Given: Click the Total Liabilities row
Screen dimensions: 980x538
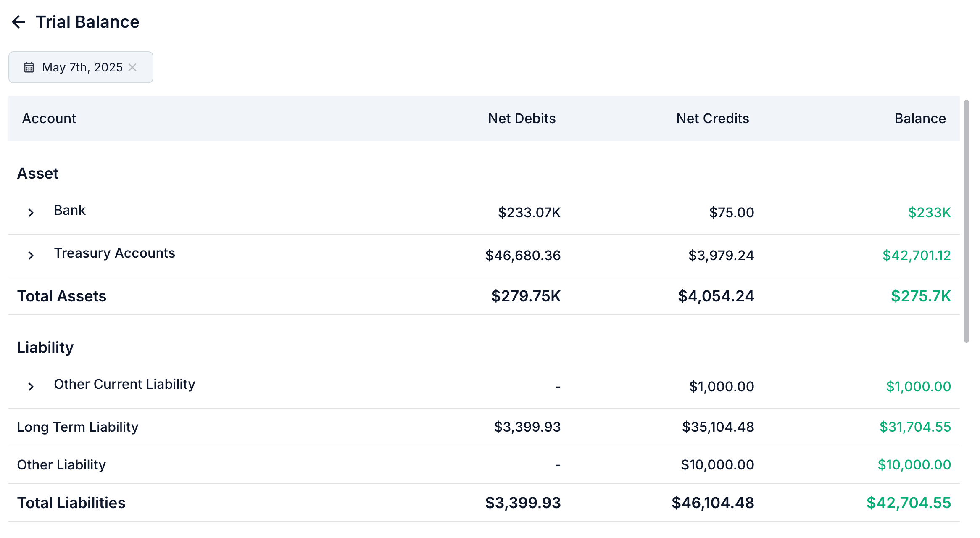Looking at the screenshot, I should 71,503.
